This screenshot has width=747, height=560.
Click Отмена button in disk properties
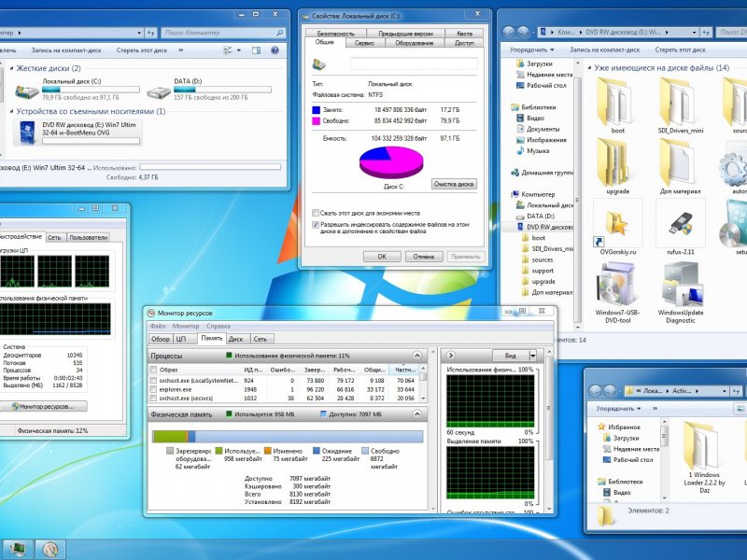(x=424, y=256)
